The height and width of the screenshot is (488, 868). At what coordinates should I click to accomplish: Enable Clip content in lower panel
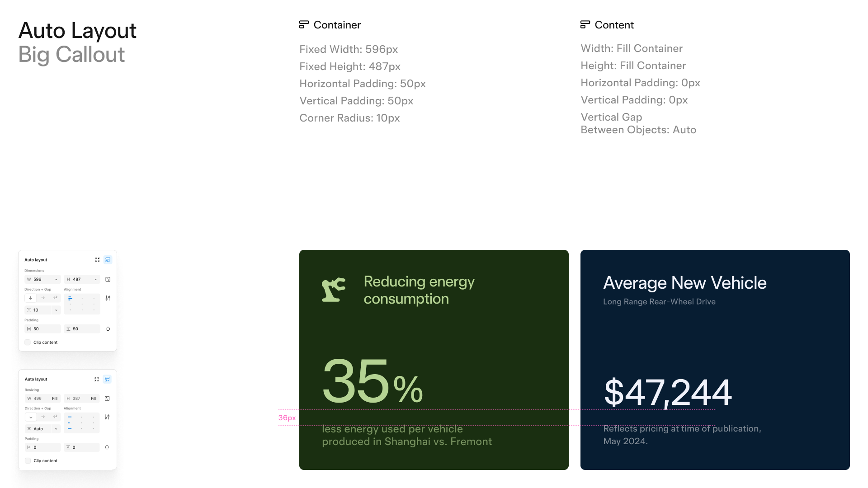(x=28, y=461)
